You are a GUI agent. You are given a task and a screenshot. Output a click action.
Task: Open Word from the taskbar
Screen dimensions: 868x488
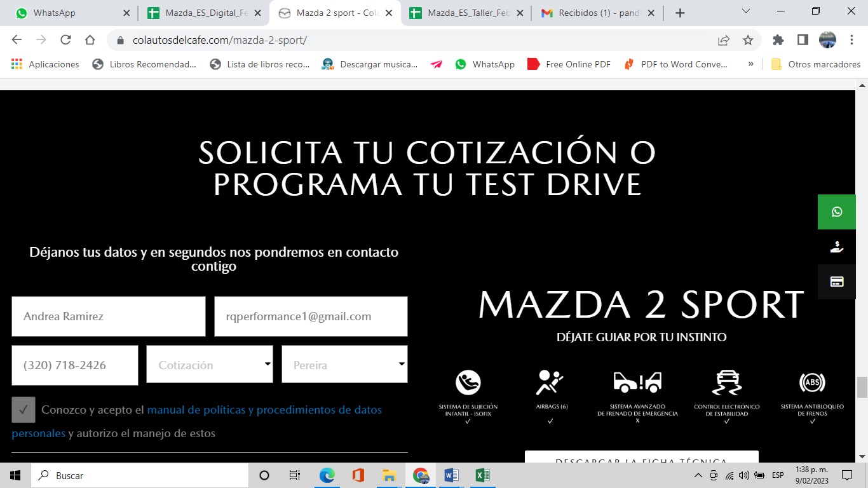(451, 475)
